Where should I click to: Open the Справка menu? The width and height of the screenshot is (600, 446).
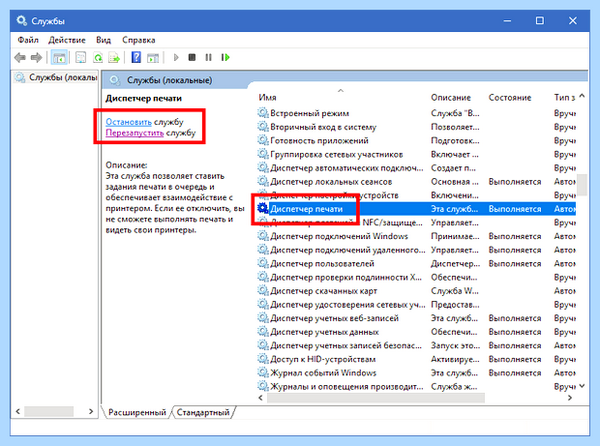[139, 40]
